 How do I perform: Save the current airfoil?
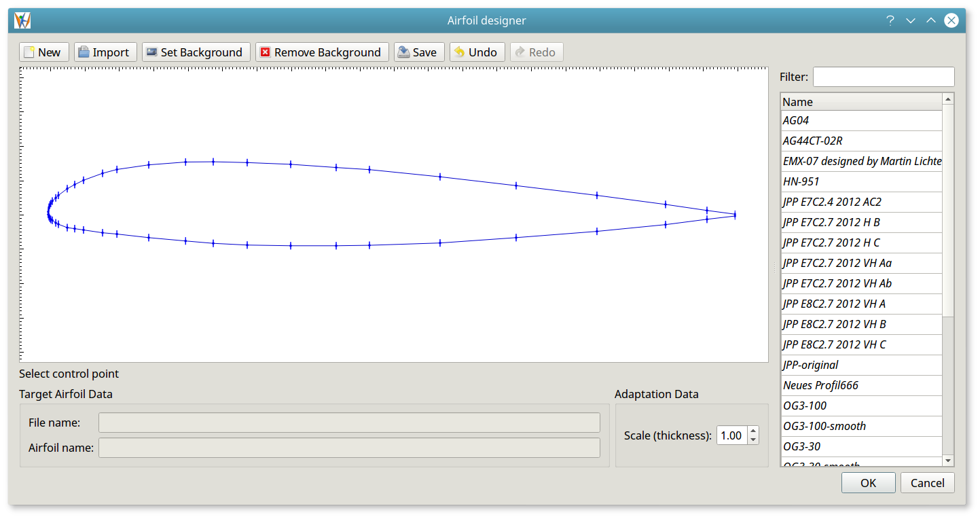pos(418,52)
